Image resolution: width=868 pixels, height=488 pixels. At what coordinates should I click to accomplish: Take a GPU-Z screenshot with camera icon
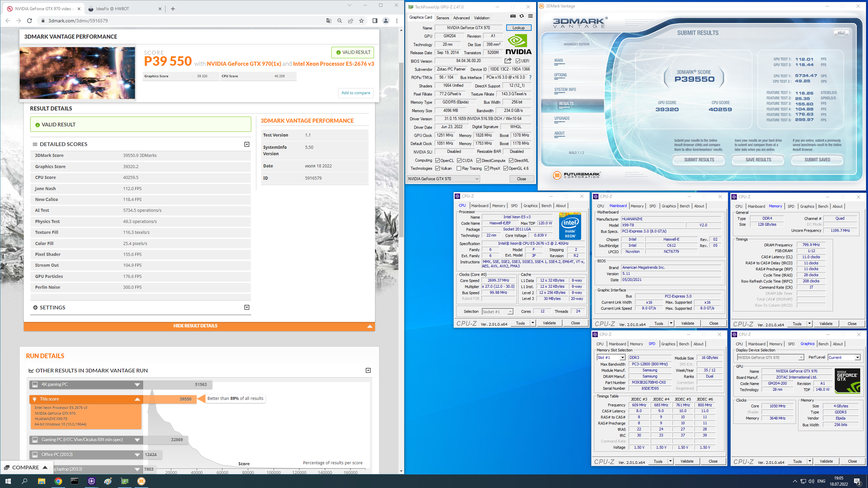pyautogui.click(x=513, y=16)
